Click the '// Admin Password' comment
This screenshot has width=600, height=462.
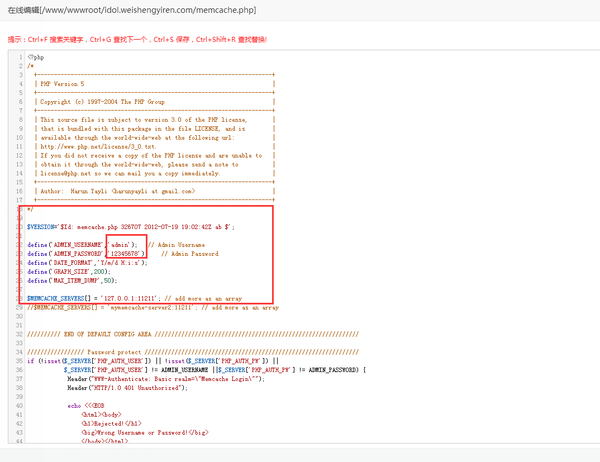pos(190,253)
